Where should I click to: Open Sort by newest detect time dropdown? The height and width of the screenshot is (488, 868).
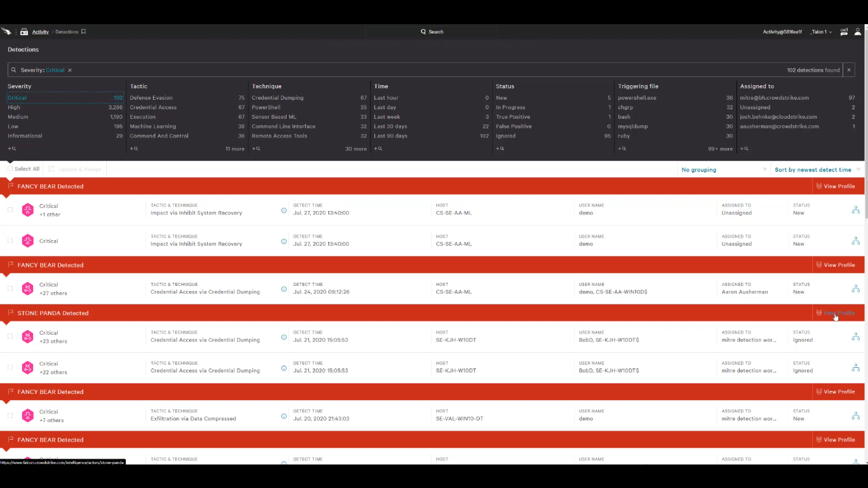817,170
